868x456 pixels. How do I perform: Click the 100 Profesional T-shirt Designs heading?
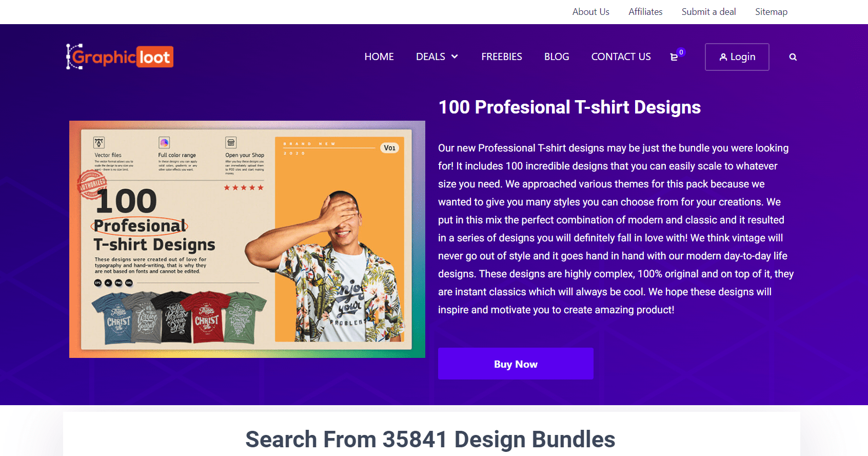coord(569,107)
